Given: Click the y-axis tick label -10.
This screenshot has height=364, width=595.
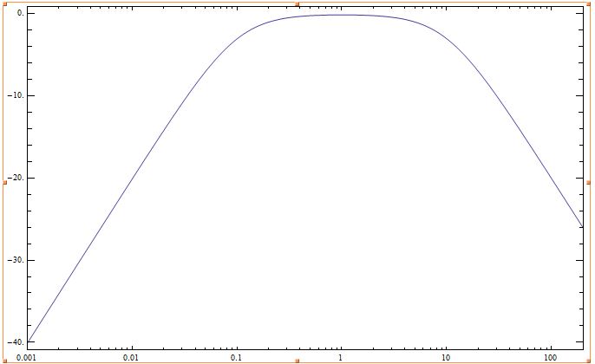Looking at the screenshot, I should pos(16,96).
